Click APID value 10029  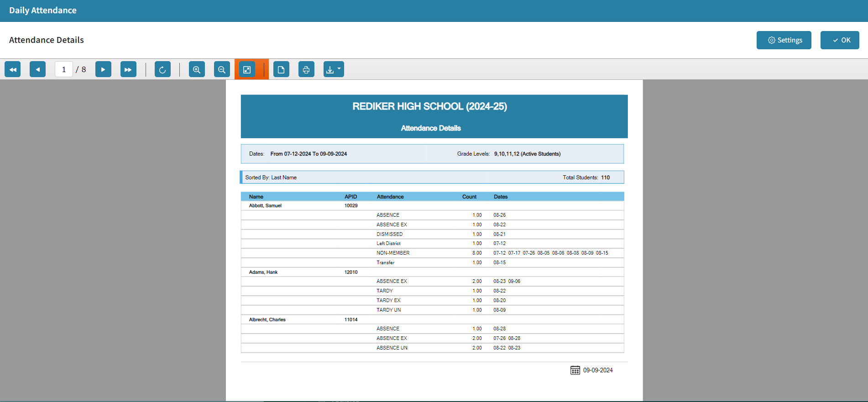click(351, 206)
